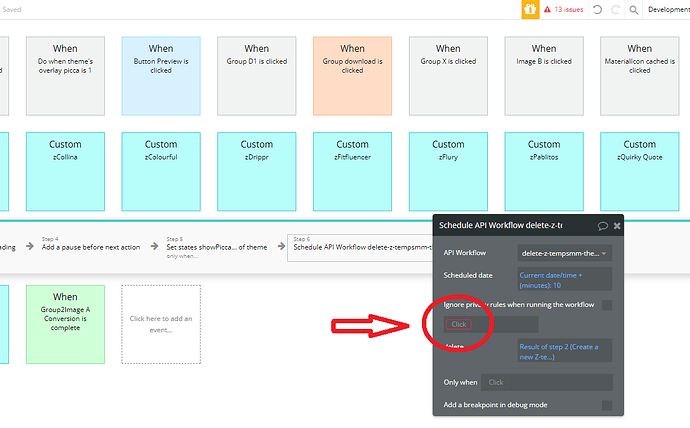The image size is (690, 428).
Task: Click the Scheduled date label
Action: click(x=468, y=275)
